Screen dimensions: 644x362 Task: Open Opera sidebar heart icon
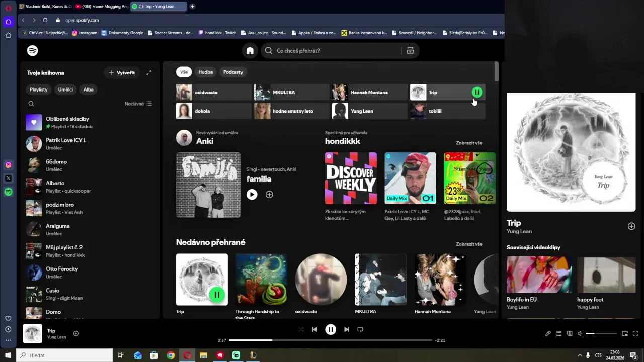[8, 318]
